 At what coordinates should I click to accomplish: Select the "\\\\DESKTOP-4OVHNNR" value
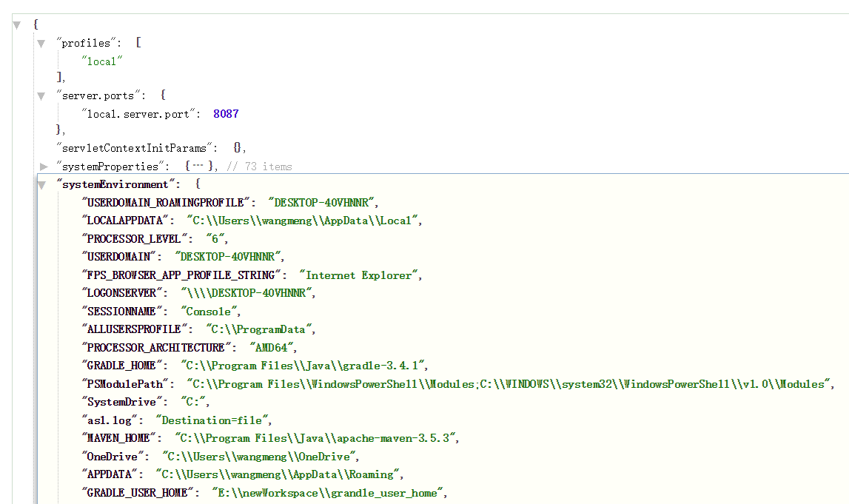coord(246,293)
